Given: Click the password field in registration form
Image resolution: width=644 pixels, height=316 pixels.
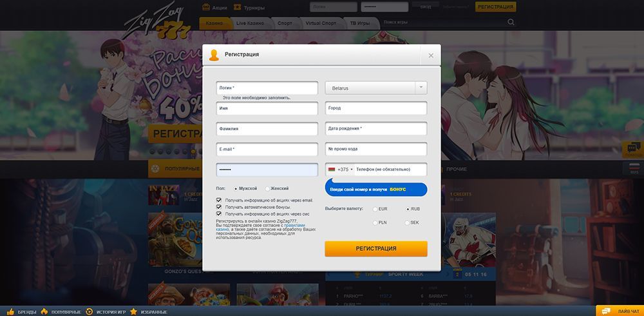Looking at the screenshot, I should pos(267,170).
